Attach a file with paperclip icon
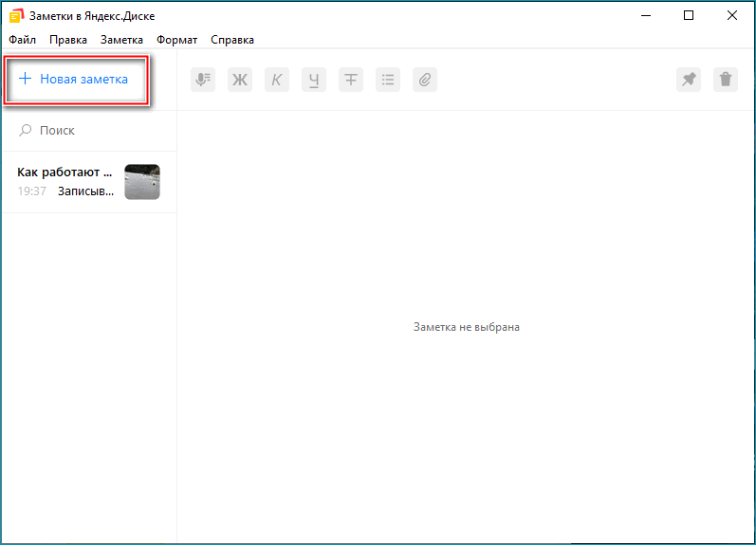 pyautogui.click(x=425, y=80)
